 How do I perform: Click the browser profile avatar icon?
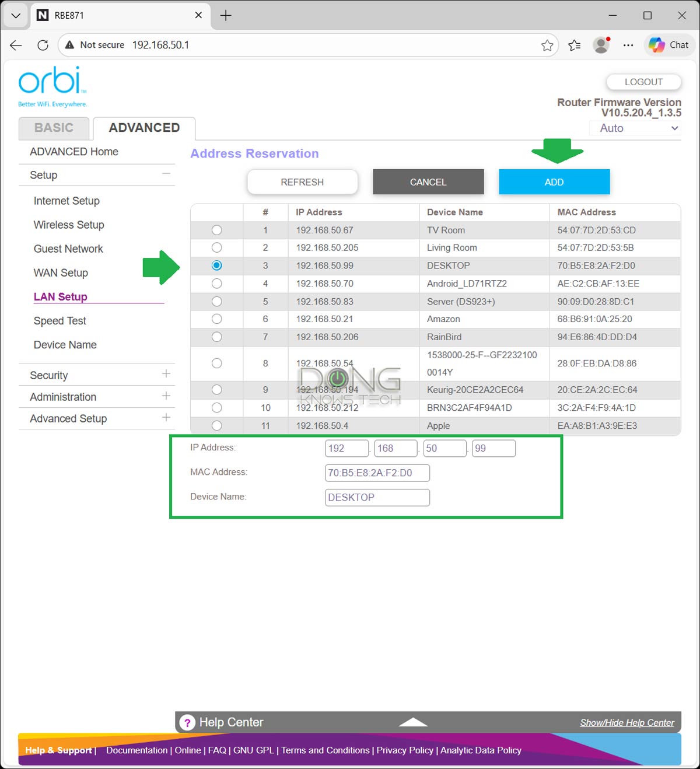tap(601, 45)
